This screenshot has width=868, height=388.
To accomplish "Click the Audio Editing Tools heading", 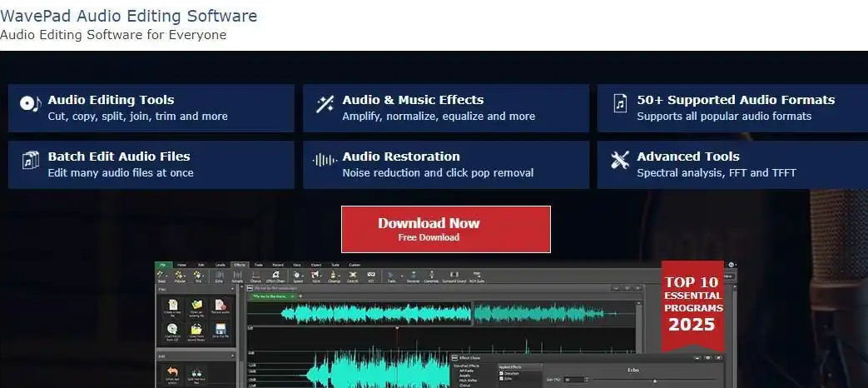I will click(111, 100).
